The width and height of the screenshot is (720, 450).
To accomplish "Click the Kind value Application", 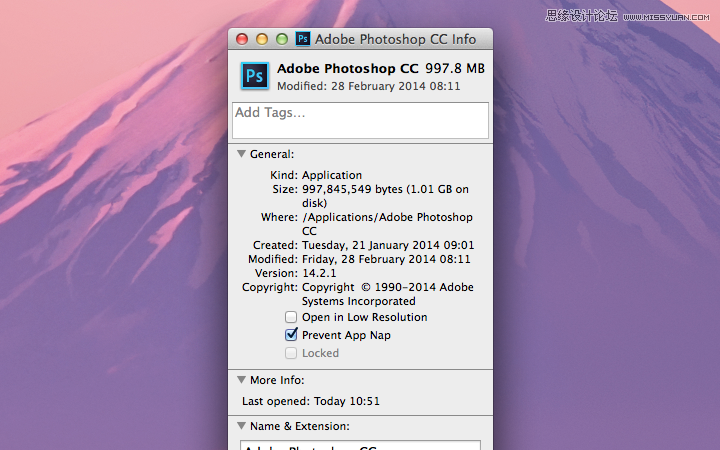I will 332,175.
